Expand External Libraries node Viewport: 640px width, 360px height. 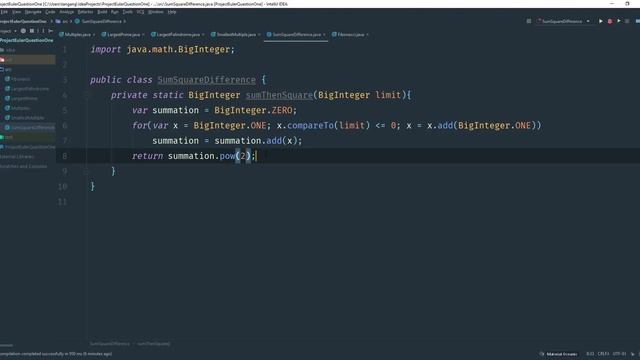coord(17,157)
